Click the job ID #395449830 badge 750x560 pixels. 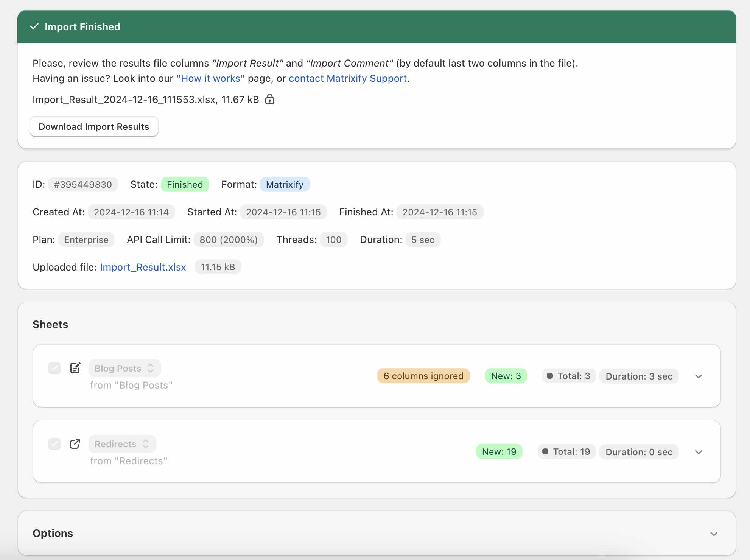(83, 184)
